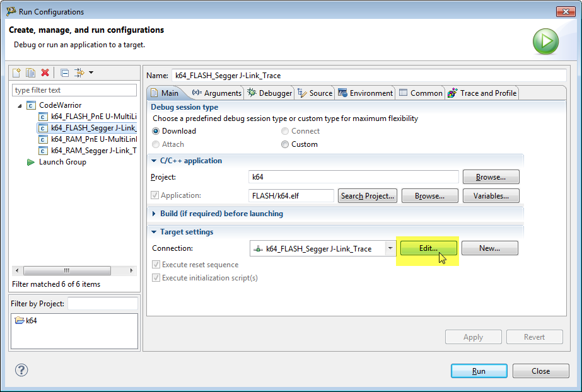Click the type filter text field

pyautogui.click(x=74, y=90)
